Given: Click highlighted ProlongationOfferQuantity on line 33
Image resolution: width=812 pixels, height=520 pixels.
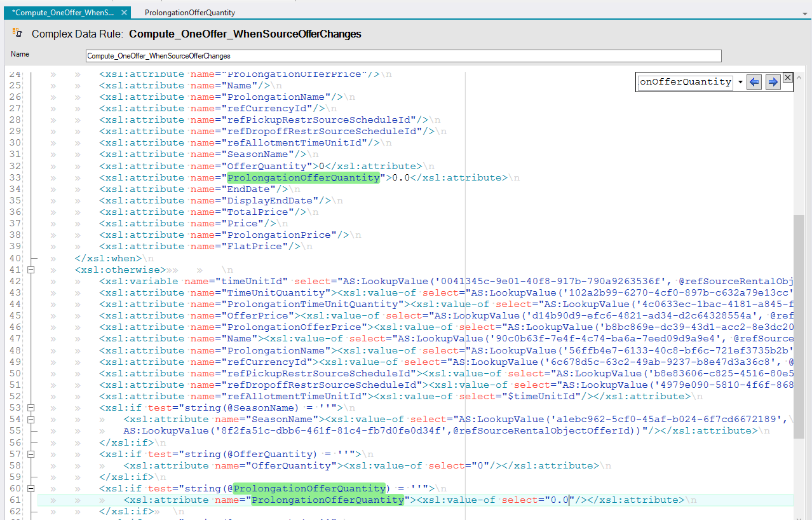Looking at the screenshot, I should [303, 177].
